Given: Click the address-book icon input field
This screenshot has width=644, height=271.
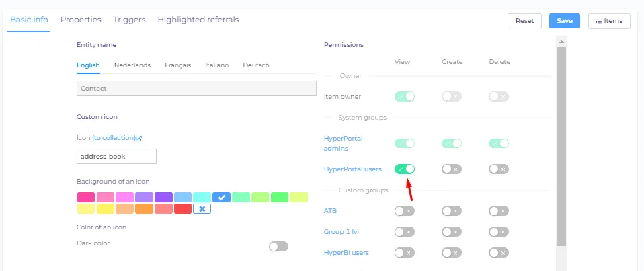Looking at the screenshot, I should point(116,157).
